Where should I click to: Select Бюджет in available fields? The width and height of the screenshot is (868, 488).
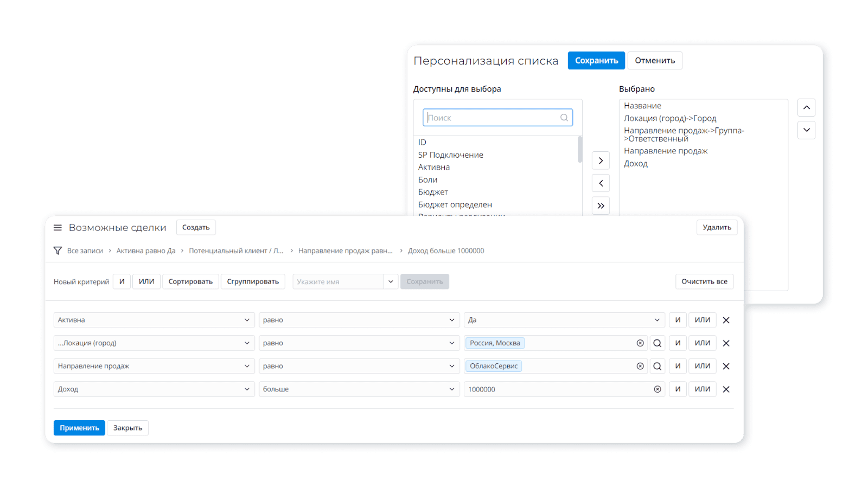pyautogui.click(x=433, y=192)
